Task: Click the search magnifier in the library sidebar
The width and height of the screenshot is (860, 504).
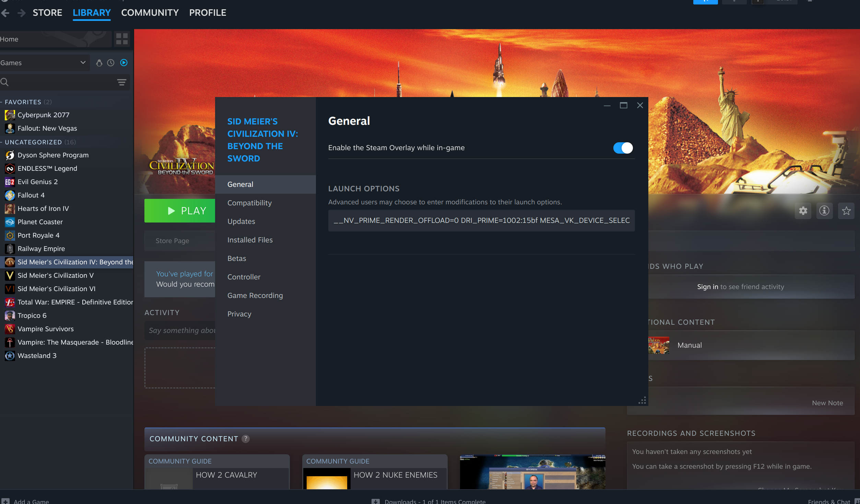Action: coord(5,82)
